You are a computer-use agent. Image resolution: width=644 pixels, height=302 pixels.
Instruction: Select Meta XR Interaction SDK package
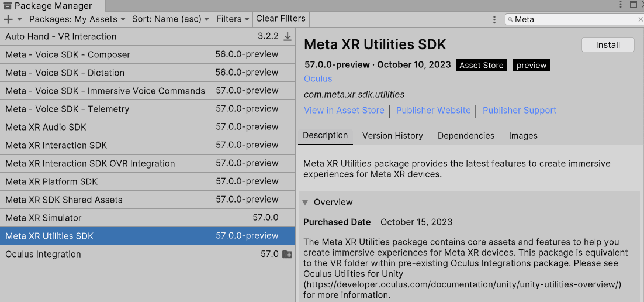(147, 145)
